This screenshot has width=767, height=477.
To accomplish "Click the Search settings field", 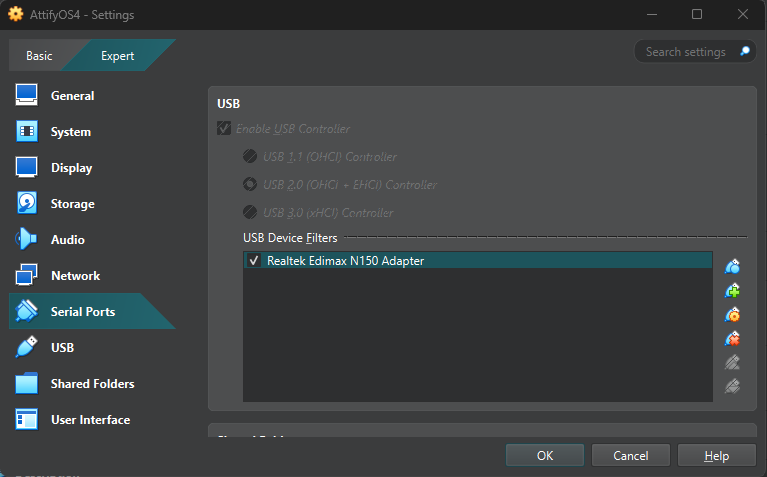I will point(686,52).
